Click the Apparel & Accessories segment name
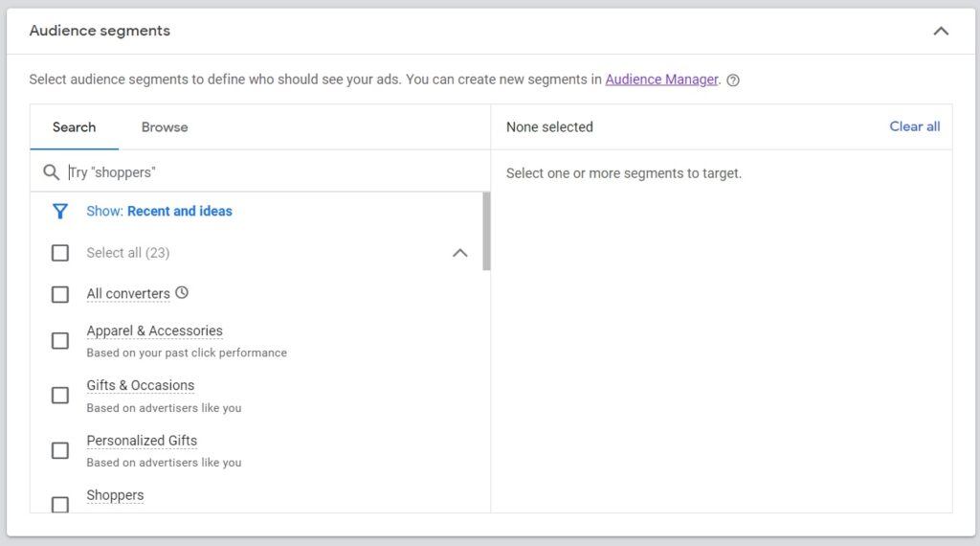980x546 pixels. click(154, 330)
